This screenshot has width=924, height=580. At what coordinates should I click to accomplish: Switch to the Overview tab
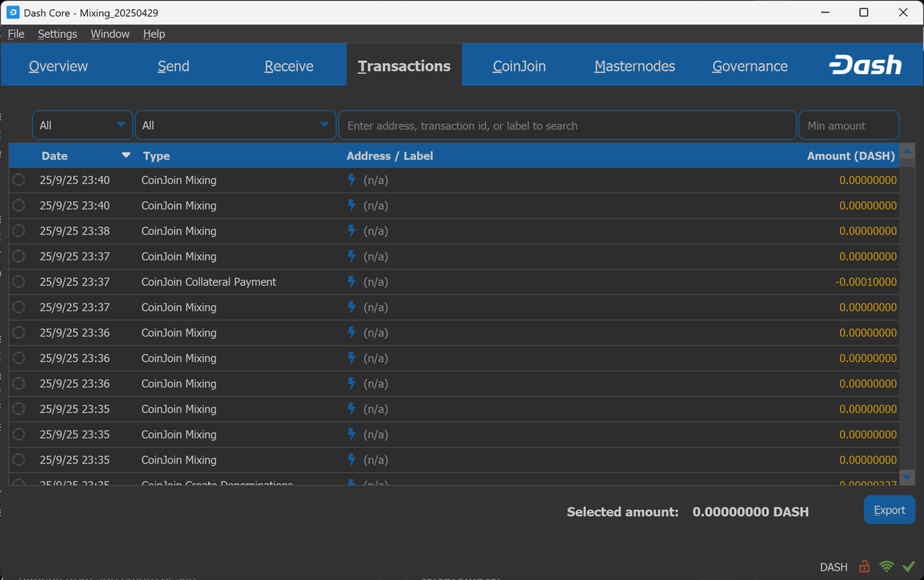click(59, 66)
